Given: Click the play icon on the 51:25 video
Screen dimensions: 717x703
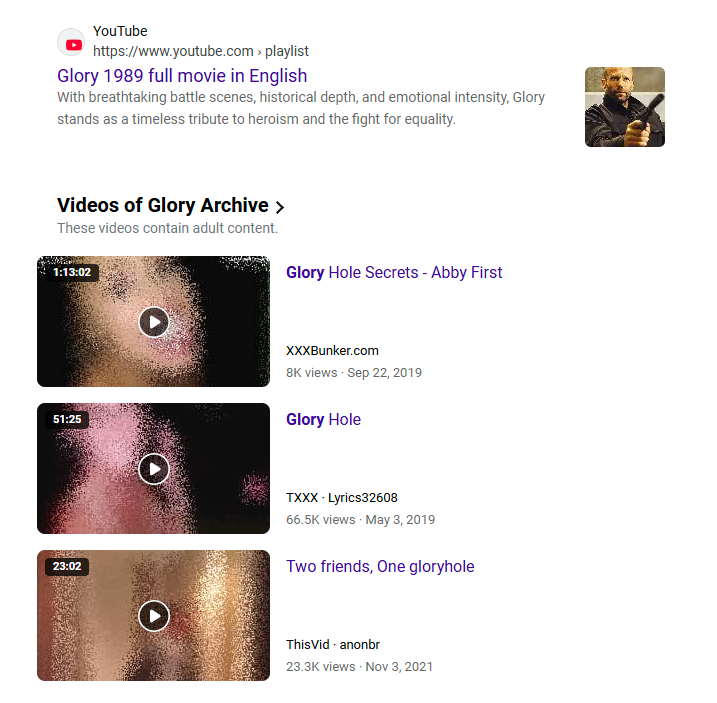Looking at the screenshot, I should pyautogui.click(x=154, y=469).
